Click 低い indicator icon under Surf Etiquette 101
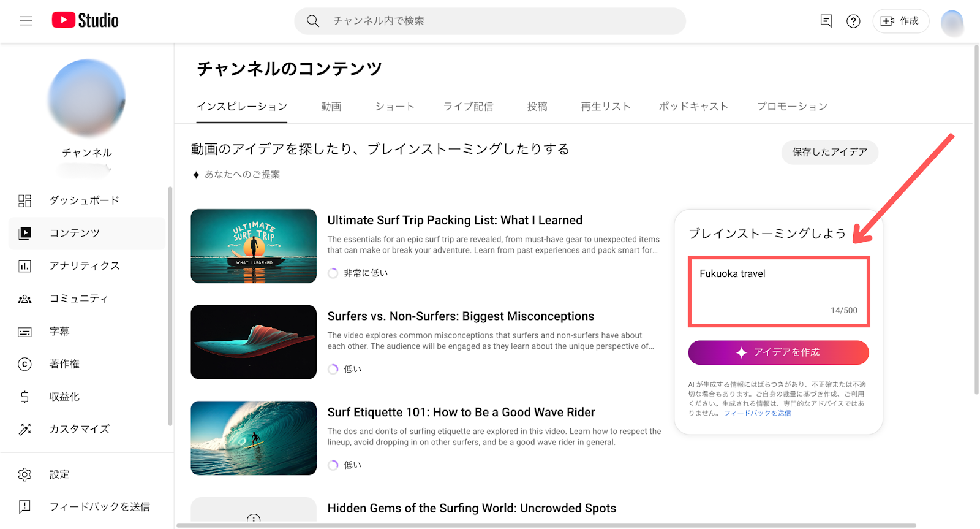The width and height of the screenshot is (980, 529). pyautogui.click(x=333, y=465)
